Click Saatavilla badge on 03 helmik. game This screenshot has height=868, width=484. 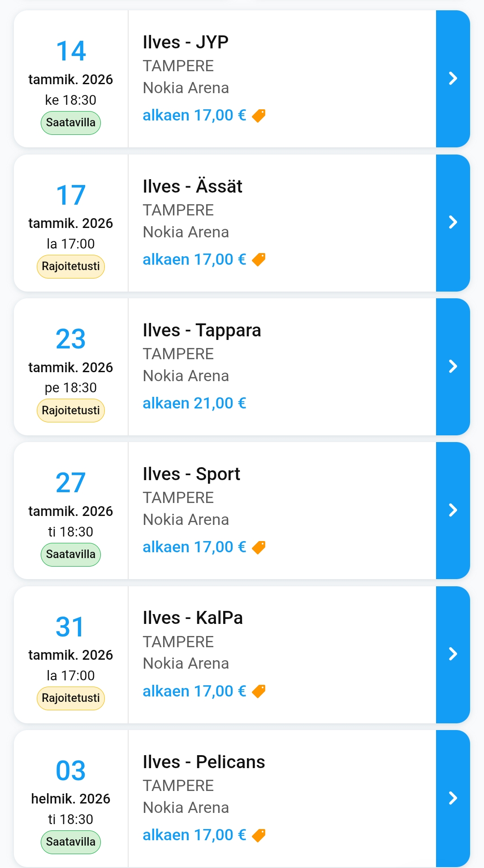pyautogui.click(x=71, y=842)
